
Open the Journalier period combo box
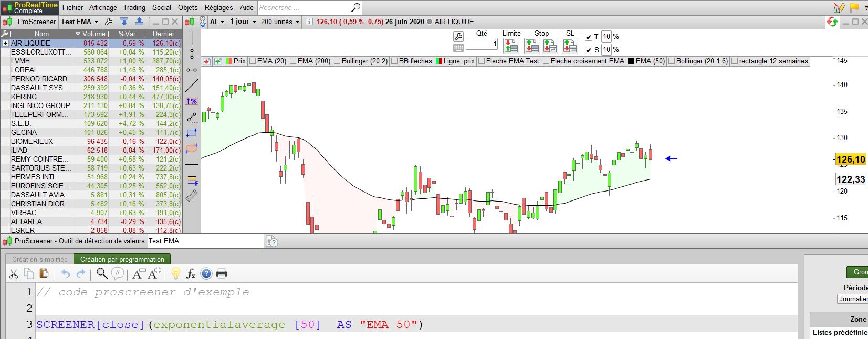(853, 299)
